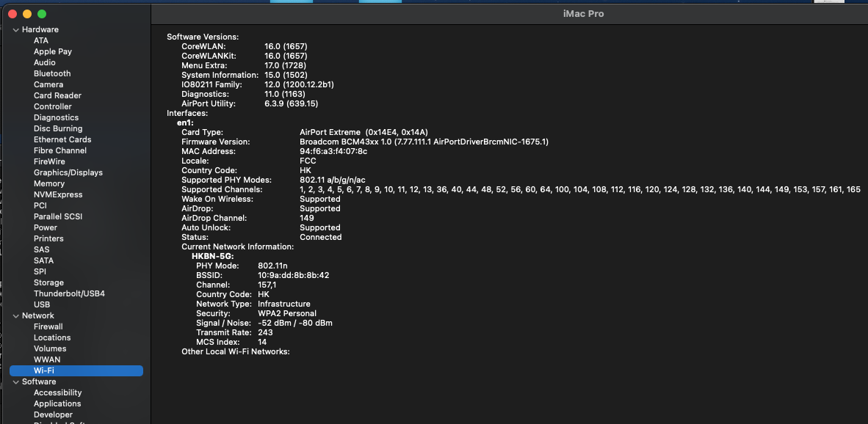The height and width of the screenshot is (424, 868).
Task: Select Power in sidebar
Action: [46, 227]
